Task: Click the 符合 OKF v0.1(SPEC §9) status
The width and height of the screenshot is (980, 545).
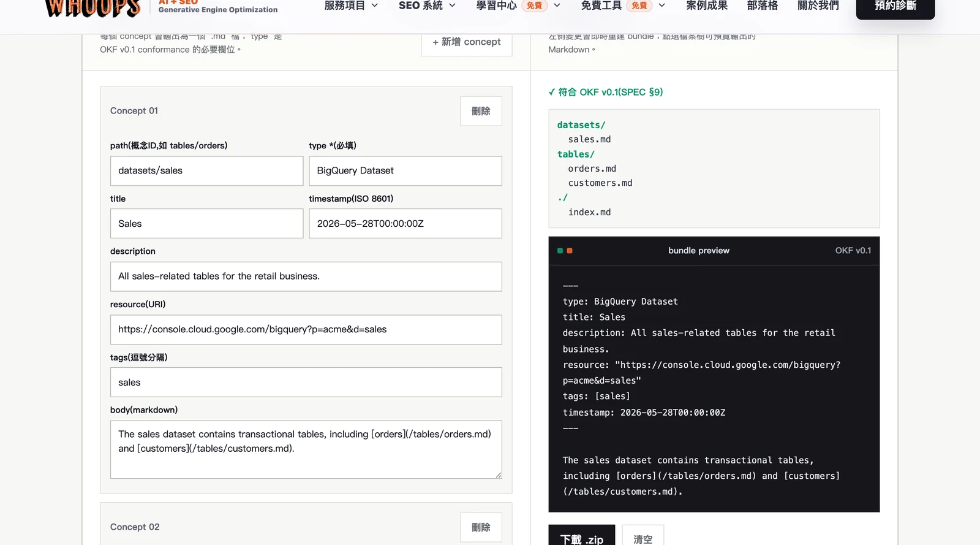Action: 606,92
